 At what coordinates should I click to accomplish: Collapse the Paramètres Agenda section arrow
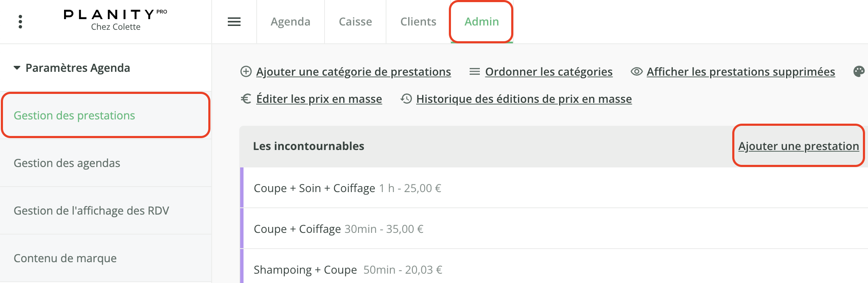point(17,68)
